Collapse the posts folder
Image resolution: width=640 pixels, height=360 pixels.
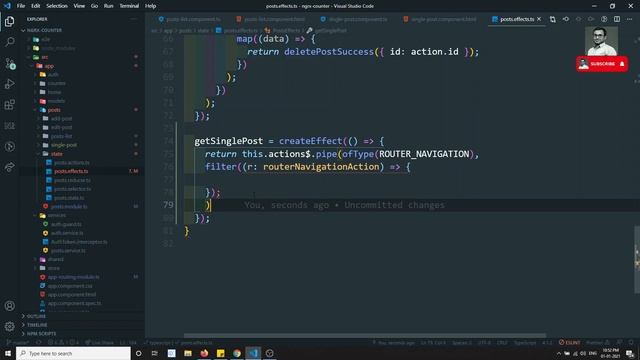[54, 110]
